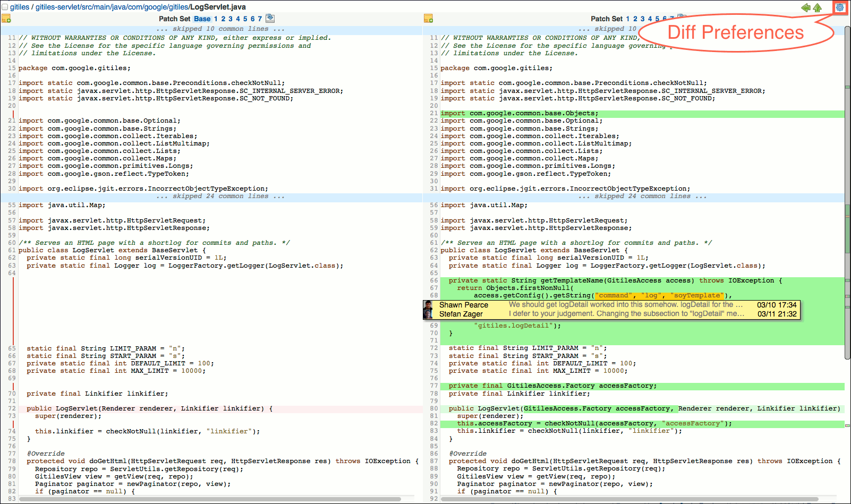Expand skipped 24 common lines in left pane

click(x=220, y=196)
